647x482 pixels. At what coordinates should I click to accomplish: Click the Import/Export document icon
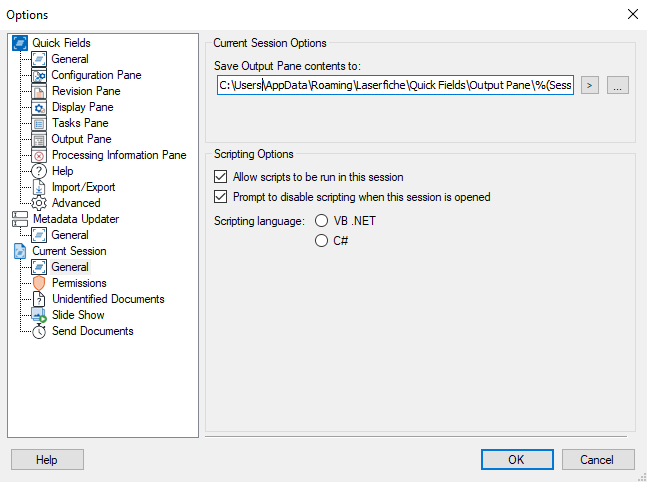[39, 187]
